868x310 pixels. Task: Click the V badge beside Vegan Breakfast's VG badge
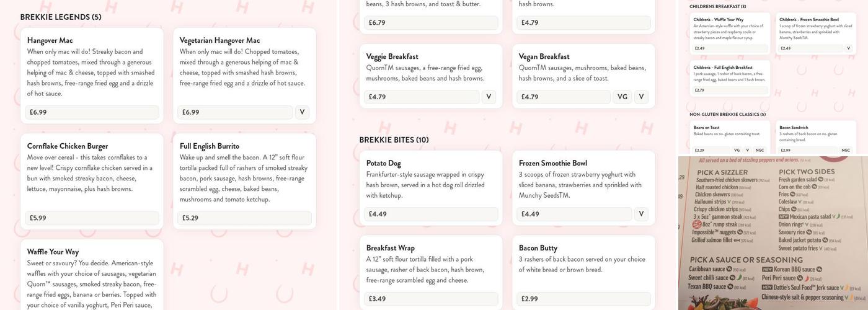tap(641, 97)
